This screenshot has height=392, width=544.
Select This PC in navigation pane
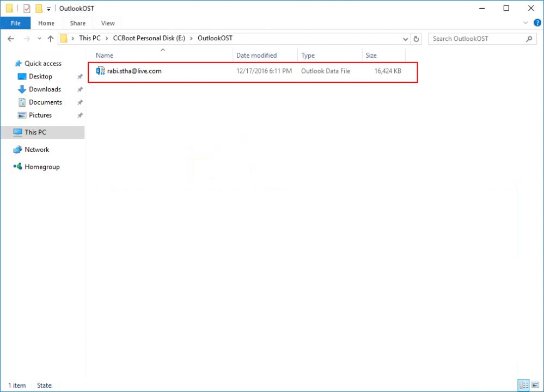(42, 132)
